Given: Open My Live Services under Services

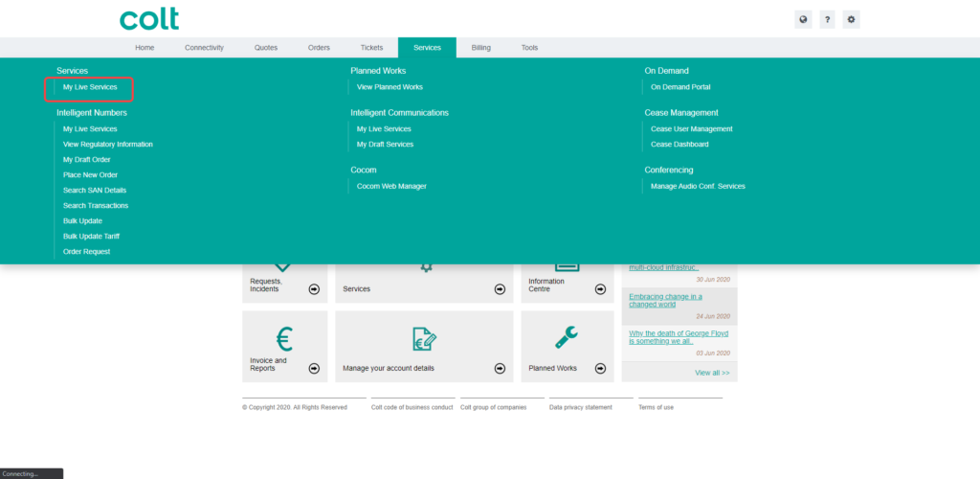Looking at the screenshot, I should [x=89, y=87].
